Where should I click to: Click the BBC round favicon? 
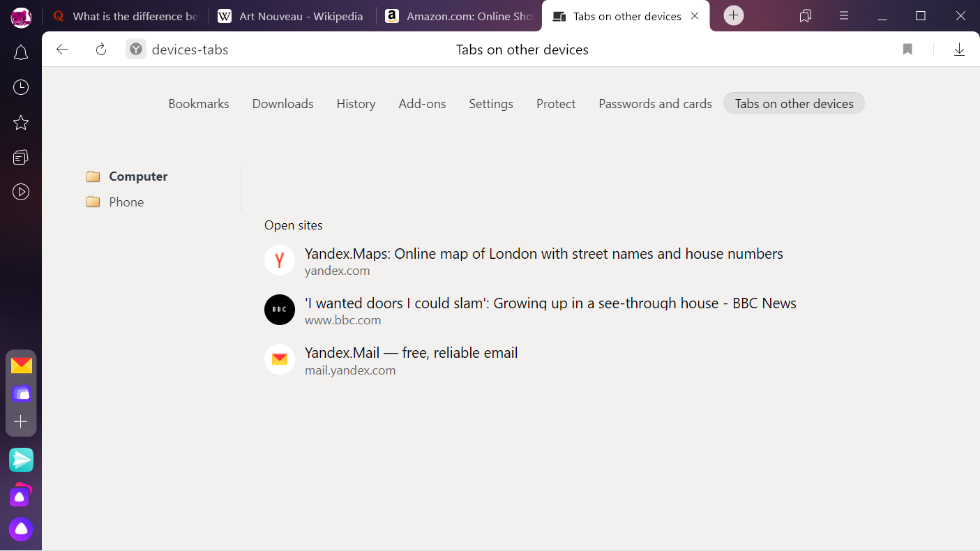tap(280, 310)
